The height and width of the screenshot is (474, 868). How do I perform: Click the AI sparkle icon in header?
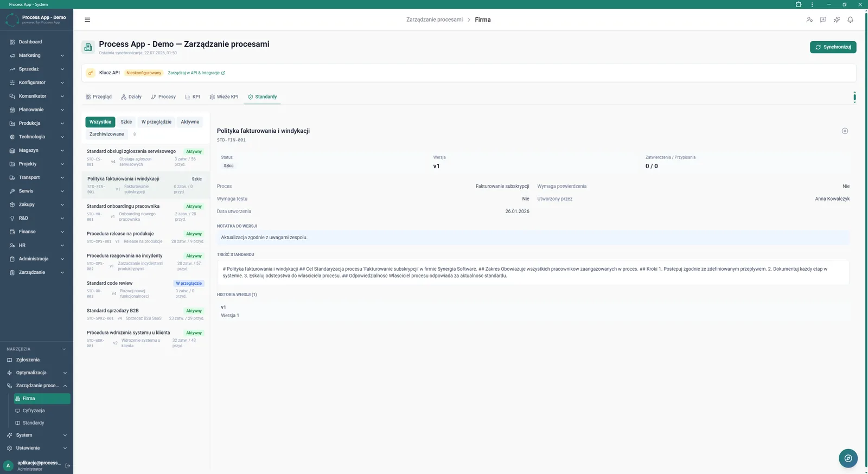click(x=837, y=20)
